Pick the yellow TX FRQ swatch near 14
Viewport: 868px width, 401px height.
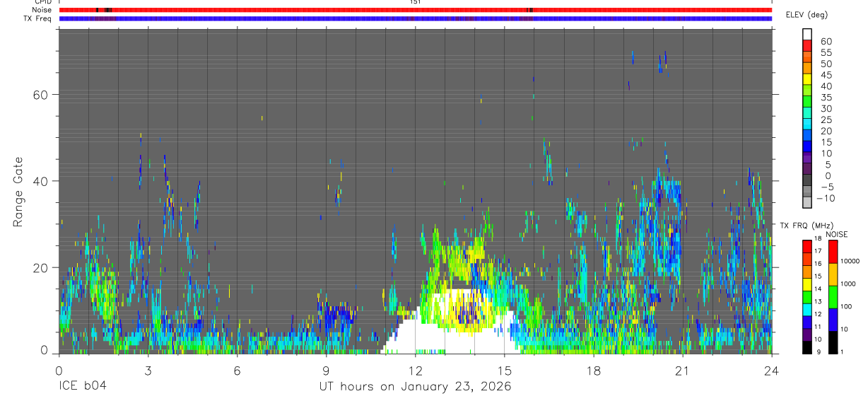[807, 284]
